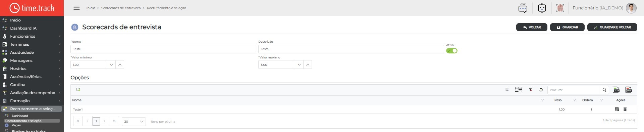
Task: Go to last page of results
Action: click(114, 121)
